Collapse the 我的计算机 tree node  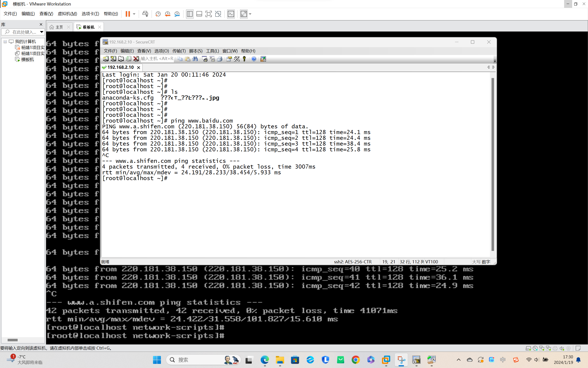click(x=5, y=42)
